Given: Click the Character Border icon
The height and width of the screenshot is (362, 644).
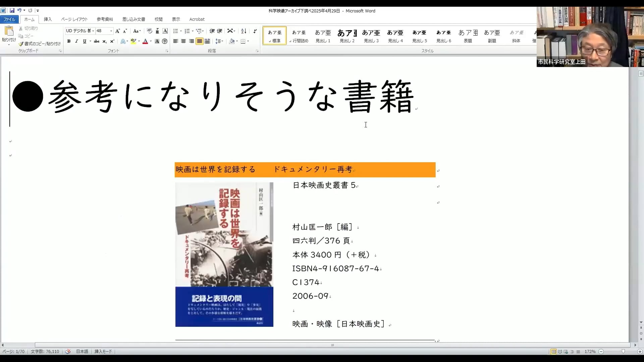Looking at the screenshot, I should pyautogui.click(x=165, y=31).
